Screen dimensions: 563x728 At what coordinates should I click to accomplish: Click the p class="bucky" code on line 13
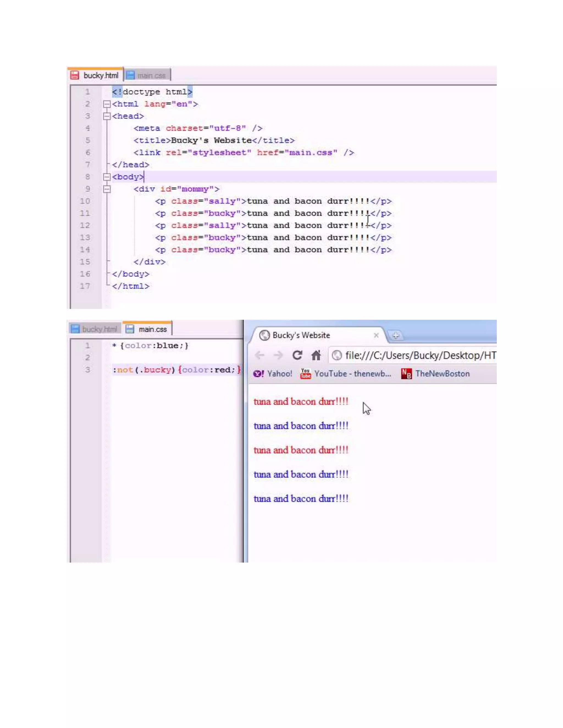pyautogui.click(x=273, y=238)
